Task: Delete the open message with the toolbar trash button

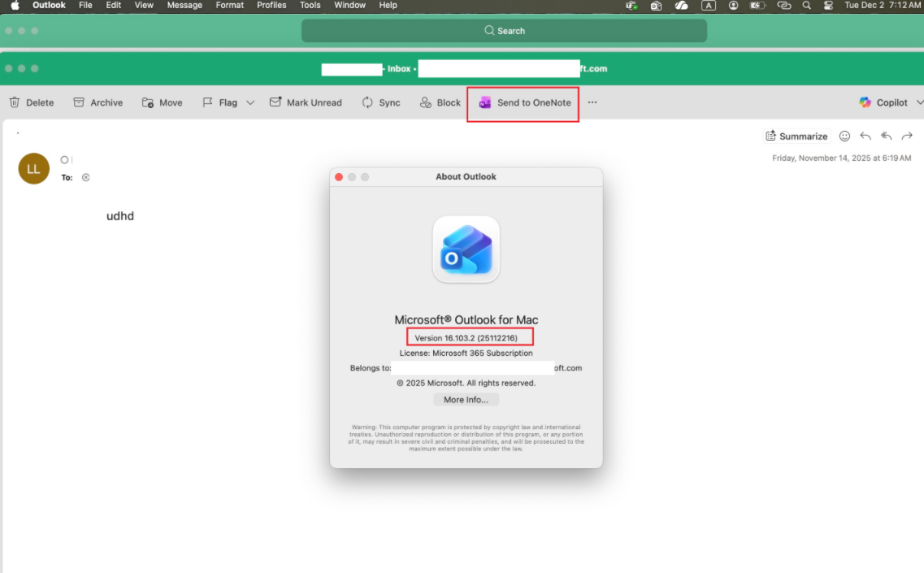Action: click(x=32, y=102)
